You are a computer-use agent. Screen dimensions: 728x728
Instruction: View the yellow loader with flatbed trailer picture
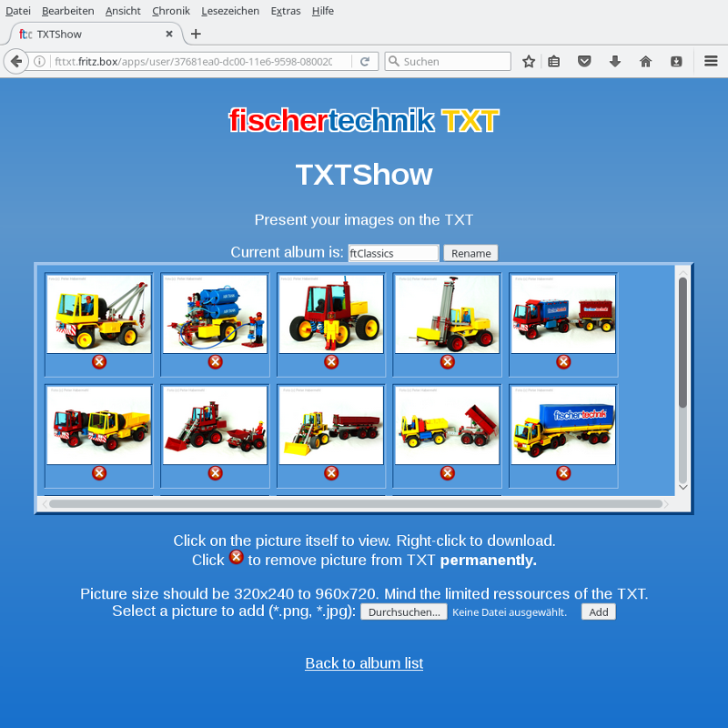click(x=331, y=425)
